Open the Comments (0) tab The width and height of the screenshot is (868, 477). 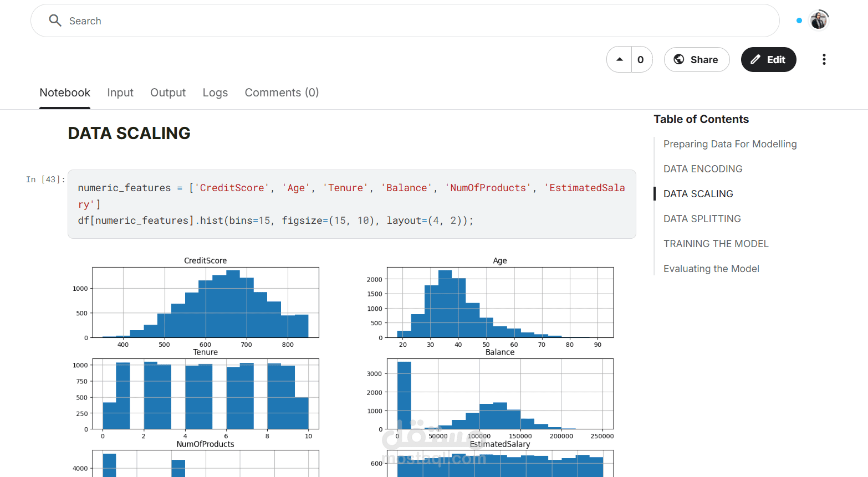[282, 93]
